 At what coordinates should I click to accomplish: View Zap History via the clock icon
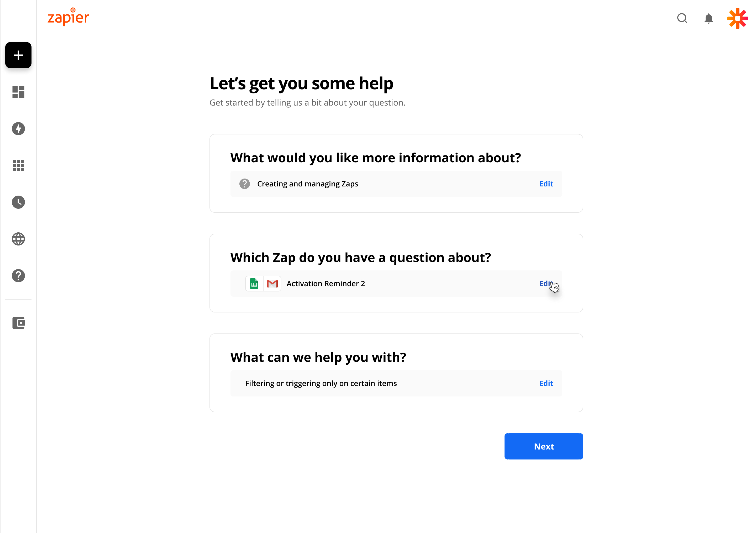click(x=18, y=202)
